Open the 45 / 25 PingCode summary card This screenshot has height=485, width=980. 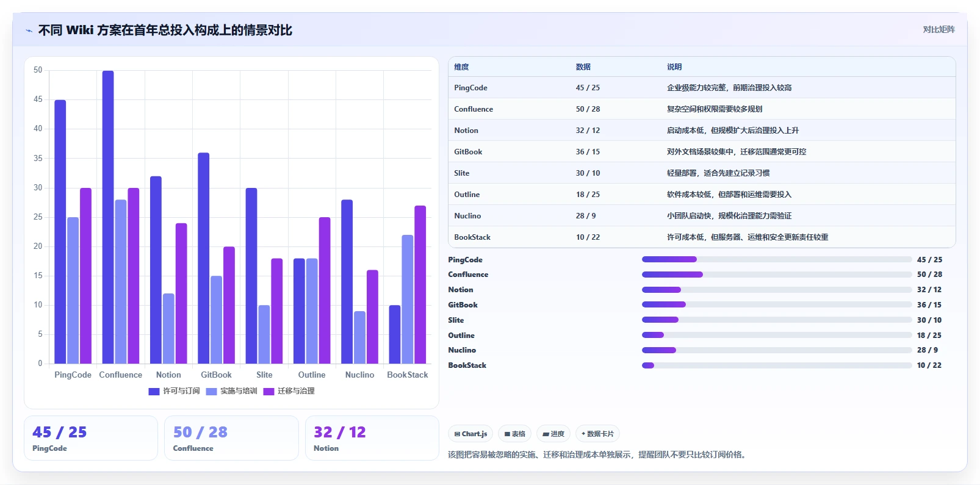91,438
